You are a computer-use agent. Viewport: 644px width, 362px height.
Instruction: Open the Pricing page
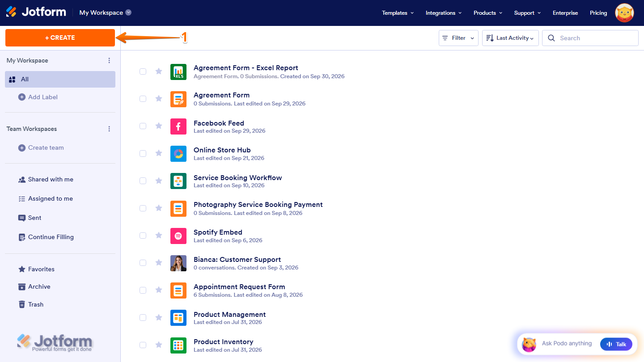pyautogui.click(x=598, y=13)
